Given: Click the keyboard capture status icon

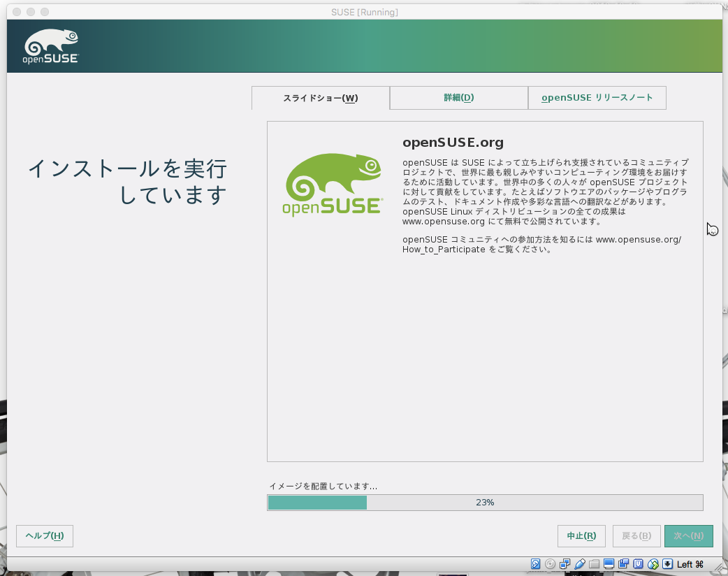Looking at the screenshot, I should tap(667, 564).
